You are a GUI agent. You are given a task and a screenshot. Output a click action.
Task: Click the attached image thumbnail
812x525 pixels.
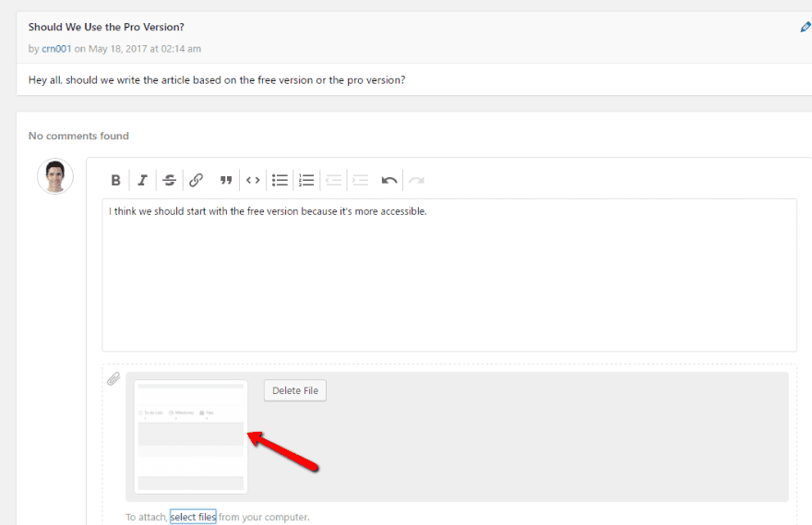tap(191, 436)
